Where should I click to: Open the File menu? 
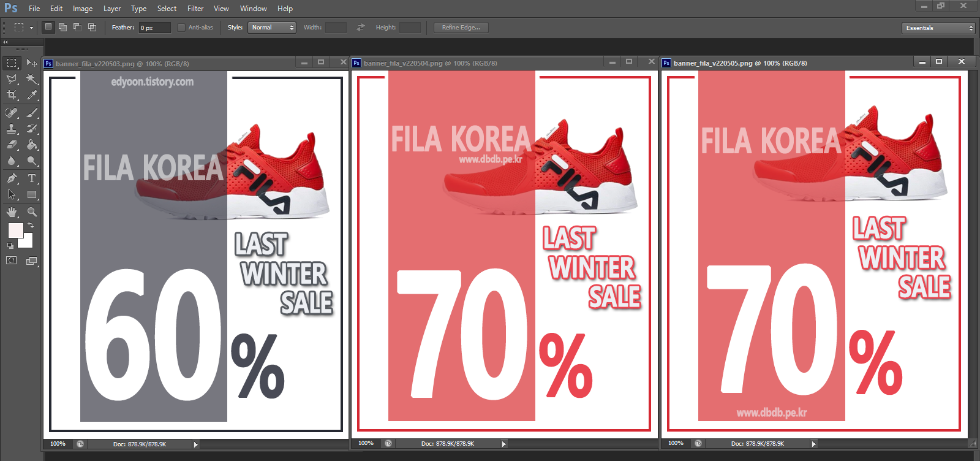pyautogui.click(x=34, y=9)
